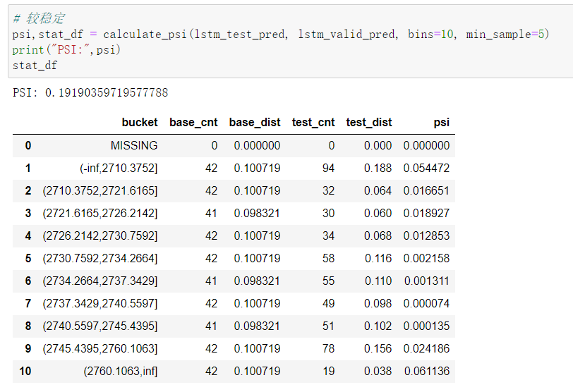Screen dimensions: 573x392
Task: Click the test_cnt column header
Action: 313,122
